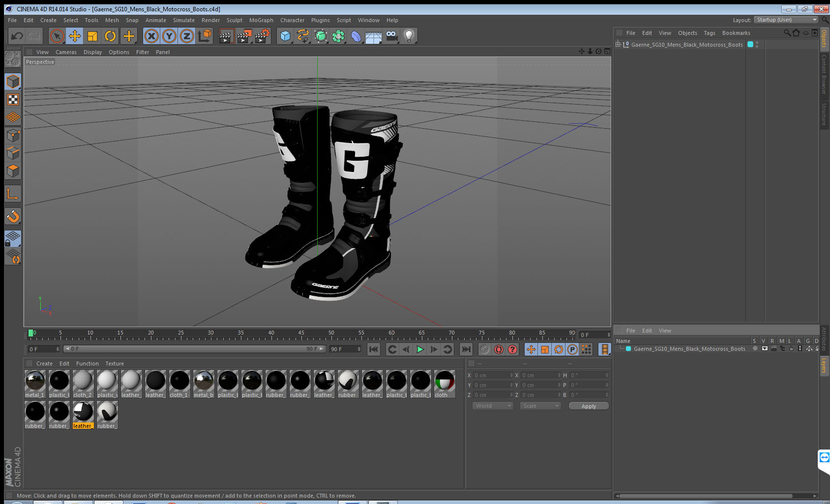Open the Content Browser side tab
The image size is (830, 504).
coord(824,74)
